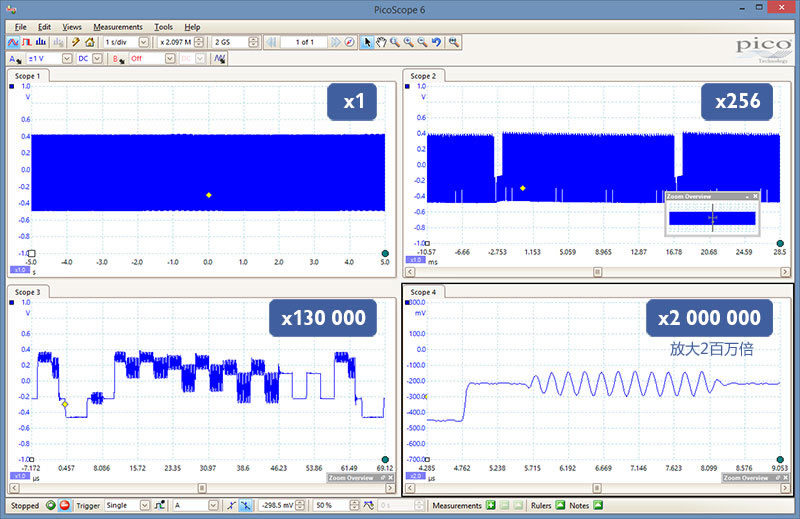Select the first magnifier zoom tool

(395, 42)
